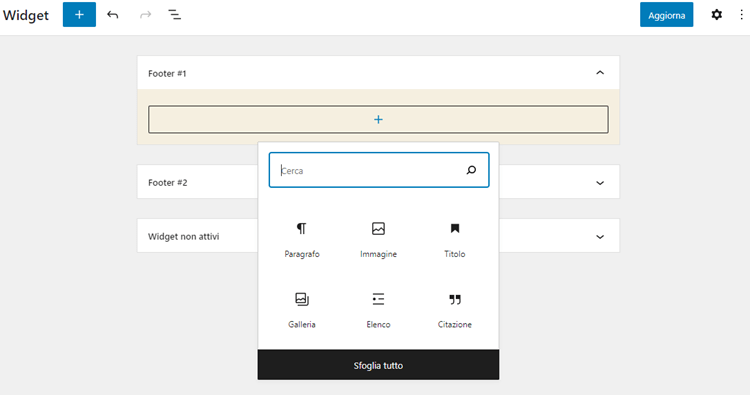
Task: Click Sfoglia tutto to browse all blocks
Action: tap(378, 365)
